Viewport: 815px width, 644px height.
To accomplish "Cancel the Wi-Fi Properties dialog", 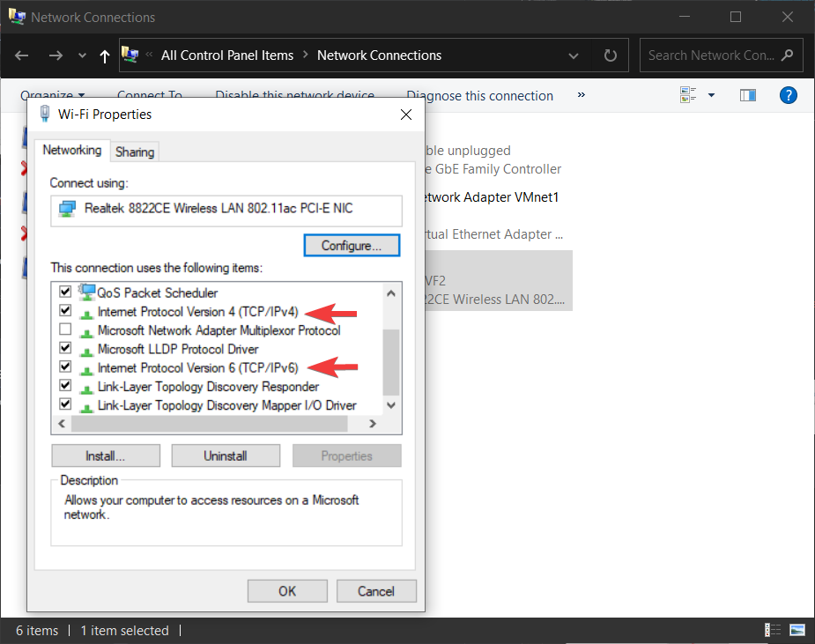I will pos(376,591).
